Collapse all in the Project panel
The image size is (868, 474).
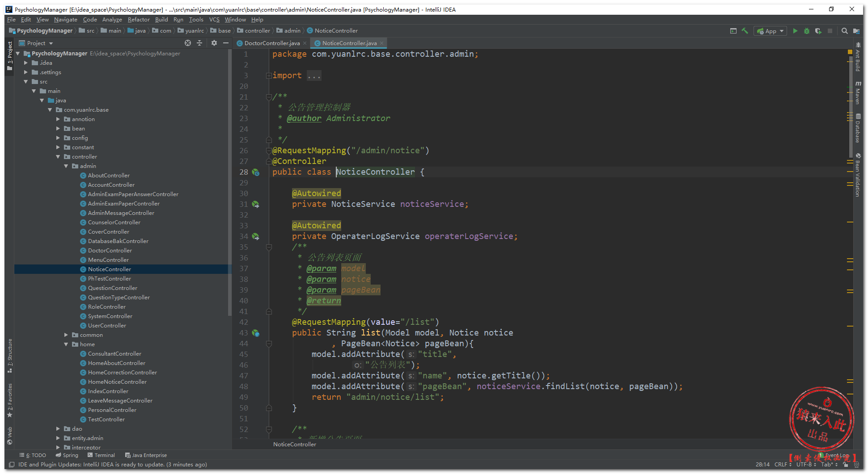tap(199, 43)
